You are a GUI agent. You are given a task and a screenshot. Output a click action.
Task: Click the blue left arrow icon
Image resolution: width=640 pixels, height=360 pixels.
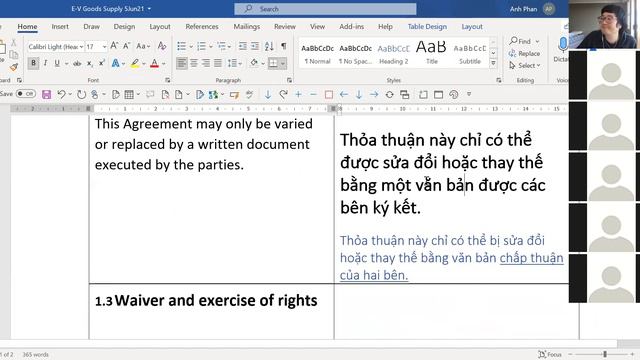pos(344,95)
